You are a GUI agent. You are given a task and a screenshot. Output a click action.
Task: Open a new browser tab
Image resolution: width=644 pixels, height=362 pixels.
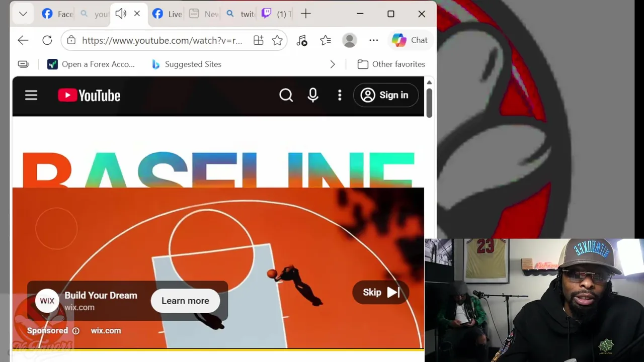point(306,14)
